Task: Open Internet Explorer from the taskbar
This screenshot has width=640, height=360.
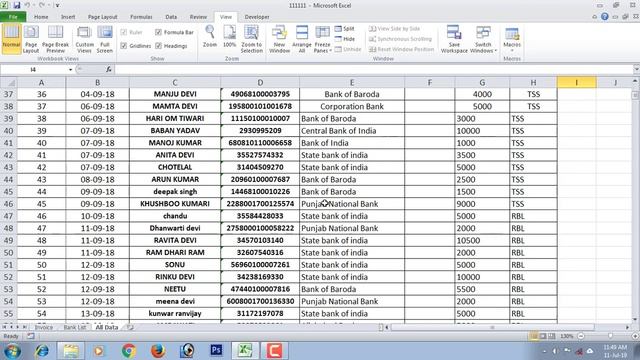Action: pos(42,350)
